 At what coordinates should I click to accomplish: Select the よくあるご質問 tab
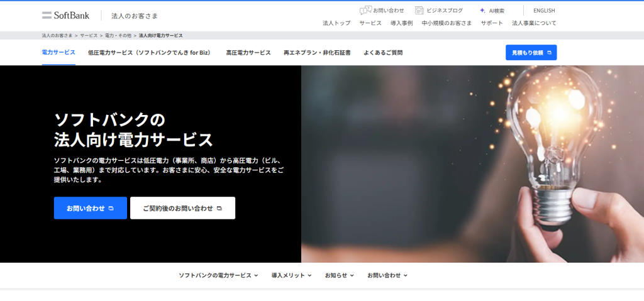383,53
